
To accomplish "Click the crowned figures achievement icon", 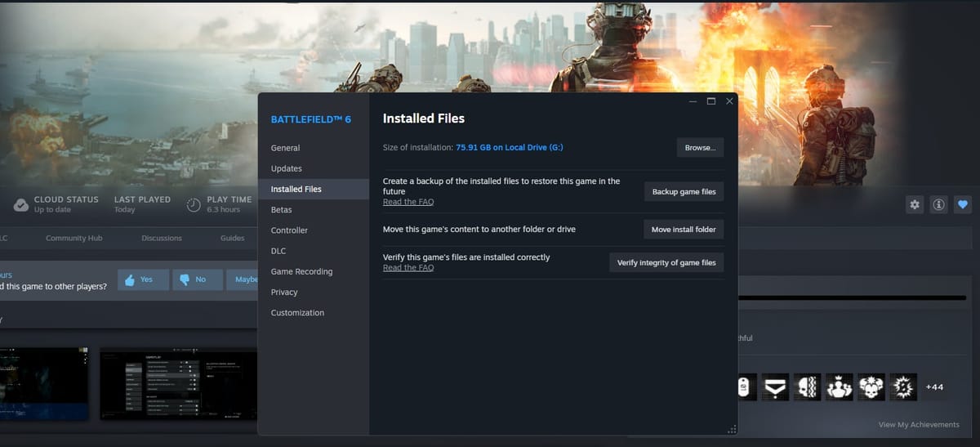I will 839,387.
